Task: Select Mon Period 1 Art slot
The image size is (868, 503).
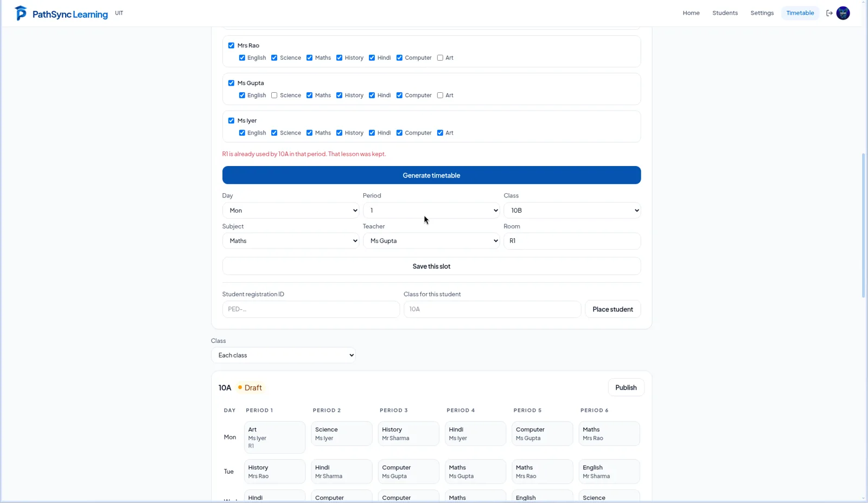Action: (275, 437)
